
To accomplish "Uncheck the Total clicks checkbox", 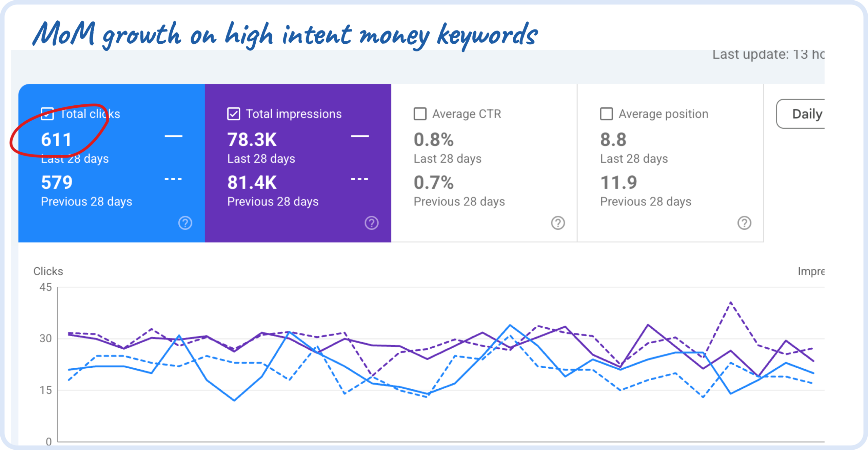I will pos(47,114).
